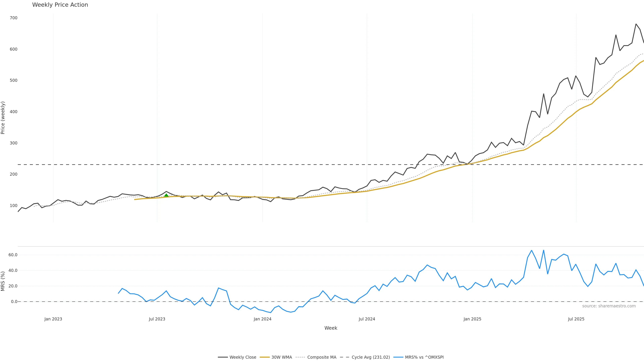Click the blue MRS% line swatch in legend

398,357
